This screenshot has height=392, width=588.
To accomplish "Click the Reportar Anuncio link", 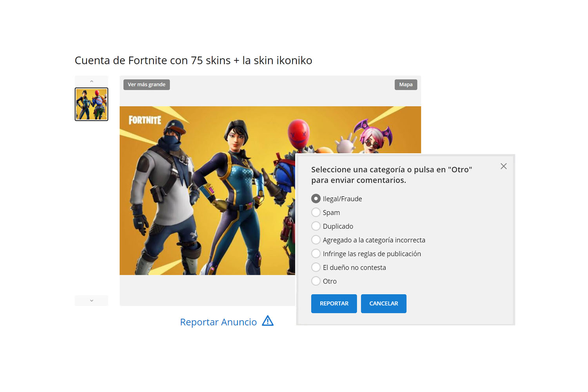I will coord(218,322).
